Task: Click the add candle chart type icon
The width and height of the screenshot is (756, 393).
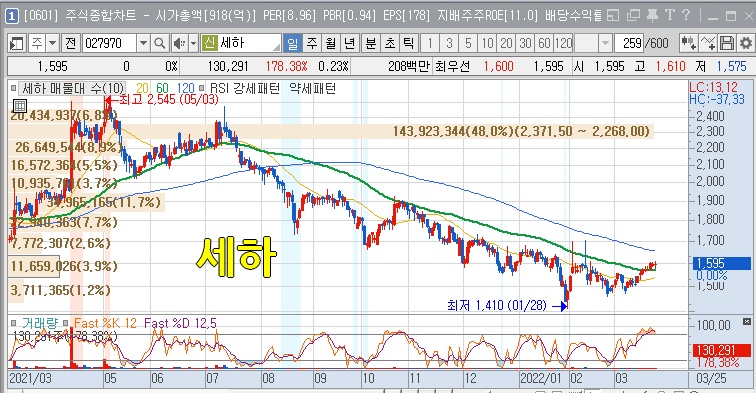Action: (688, 43)
